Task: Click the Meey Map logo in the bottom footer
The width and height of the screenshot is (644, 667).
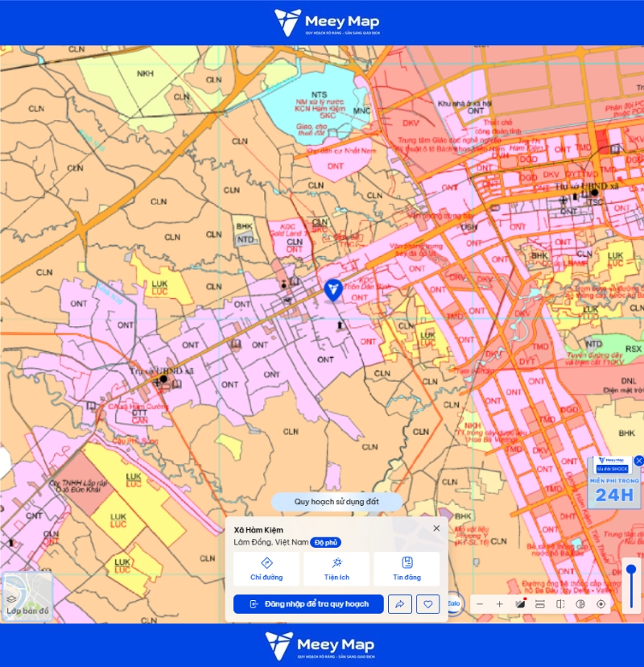Action: 320,646
